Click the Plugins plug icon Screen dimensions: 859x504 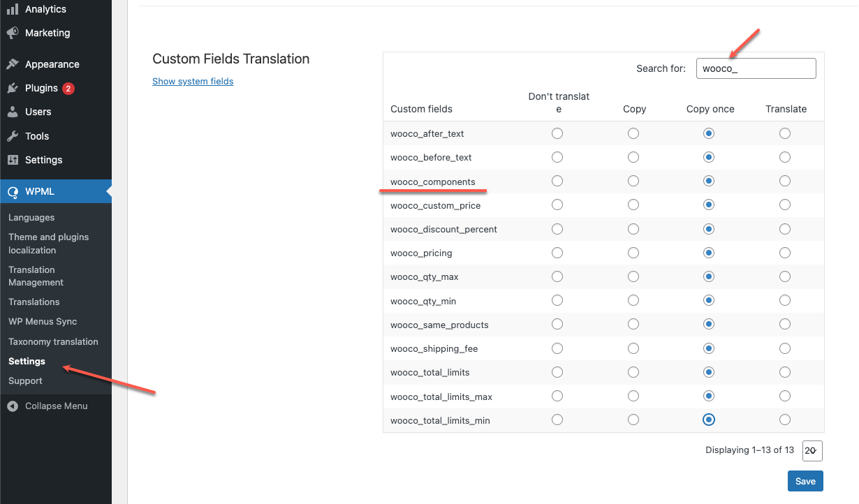pyautogui.click(x=13, y=88)
